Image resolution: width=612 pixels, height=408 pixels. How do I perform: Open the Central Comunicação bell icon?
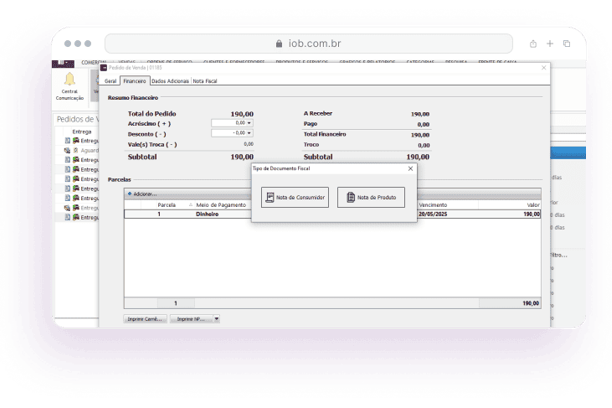[69, 79]
